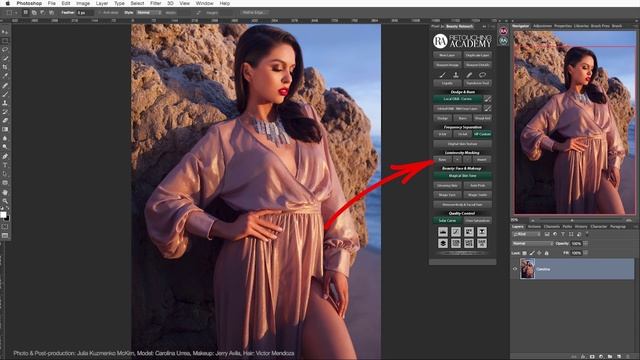Click the Liquify button

tap(447, 83)
